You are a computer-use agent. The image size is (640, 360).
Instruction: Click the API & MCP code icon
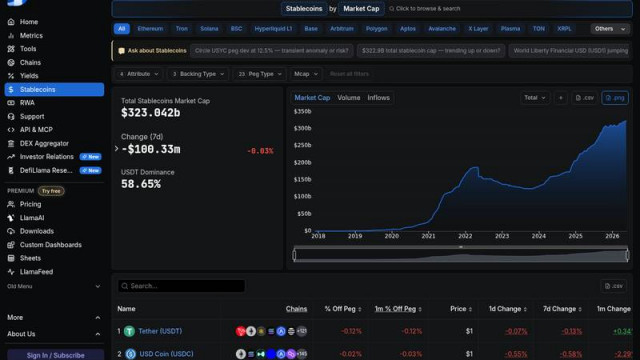click(x=11, y=130)
